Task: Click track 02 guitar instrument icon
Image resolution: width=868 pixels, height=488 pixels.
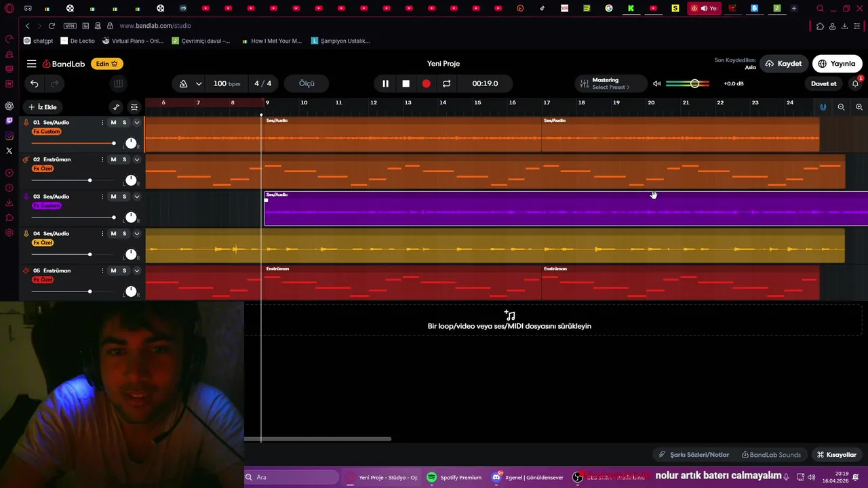Action: [26, 159]
